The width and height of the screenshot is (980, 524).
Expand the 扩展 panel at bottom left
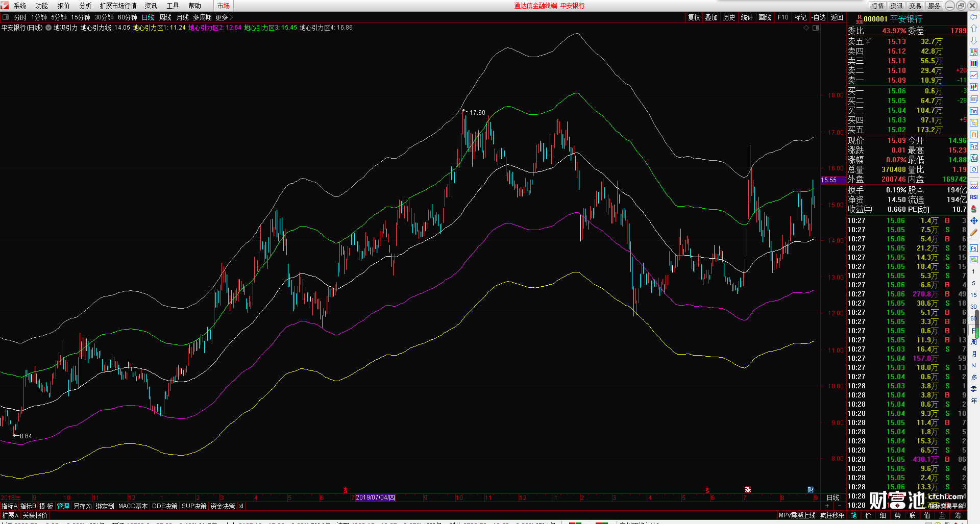[10, 515]
